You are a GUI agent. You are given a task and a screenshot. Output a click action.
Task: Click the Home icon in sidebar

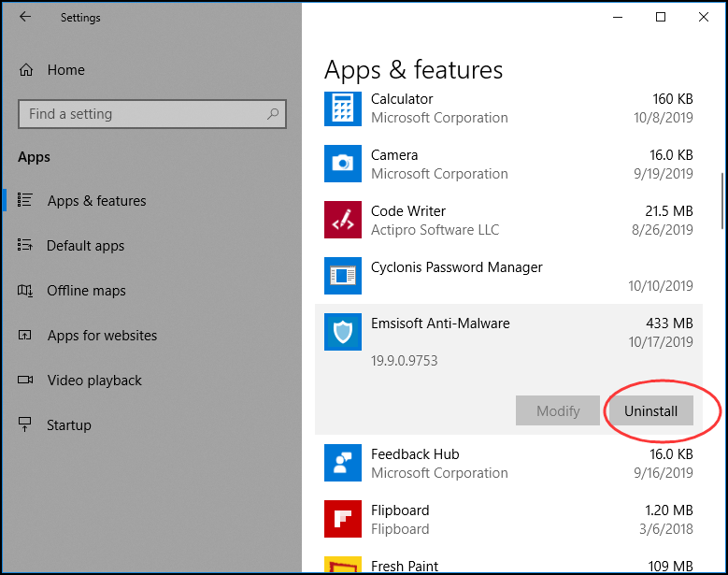tap(26, 70)
